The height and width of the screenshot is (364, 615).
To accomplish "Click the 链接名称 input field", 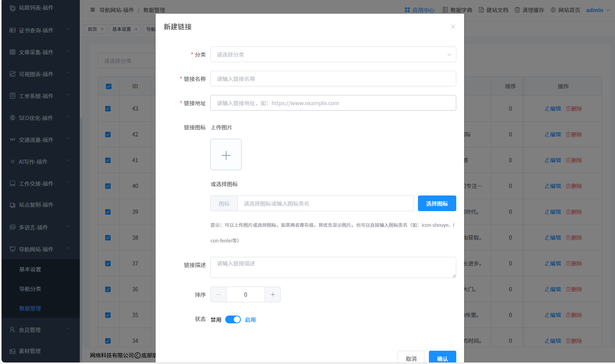I will tap(333, 79).
